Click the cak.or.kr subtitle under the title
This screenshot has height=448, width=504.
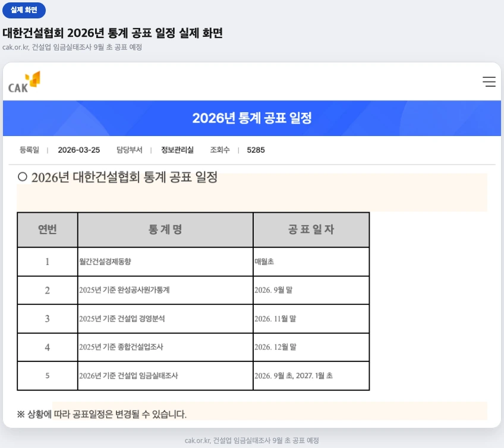click(x=72, y=48)
